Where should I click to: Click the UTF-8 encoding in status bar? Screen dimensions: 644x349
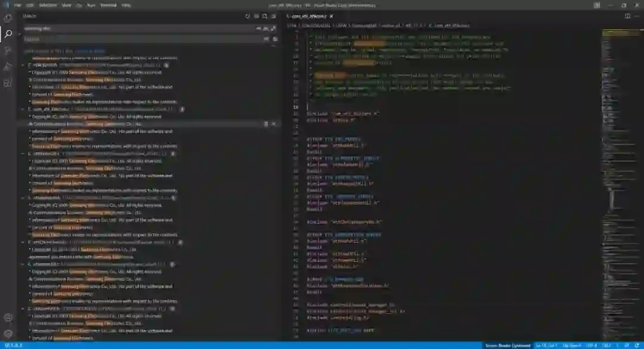pyautogui.click(x=592, y=345)
